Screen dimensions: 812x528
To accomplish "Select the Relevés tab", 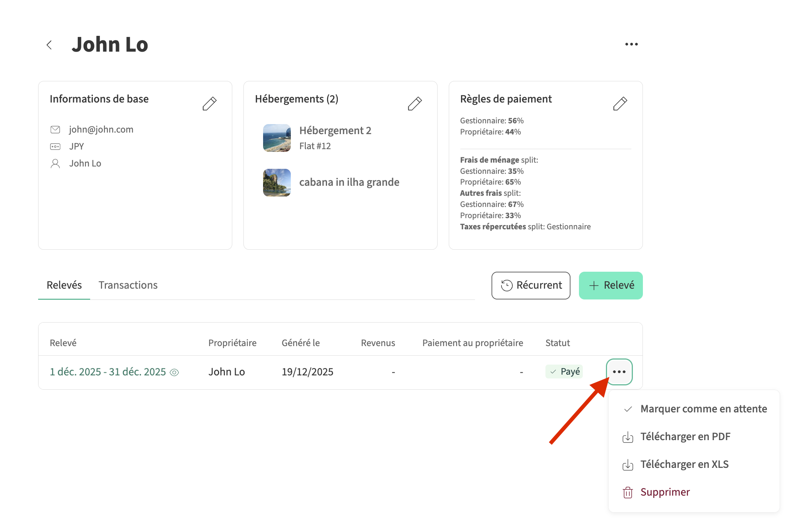I will [64, 285].
